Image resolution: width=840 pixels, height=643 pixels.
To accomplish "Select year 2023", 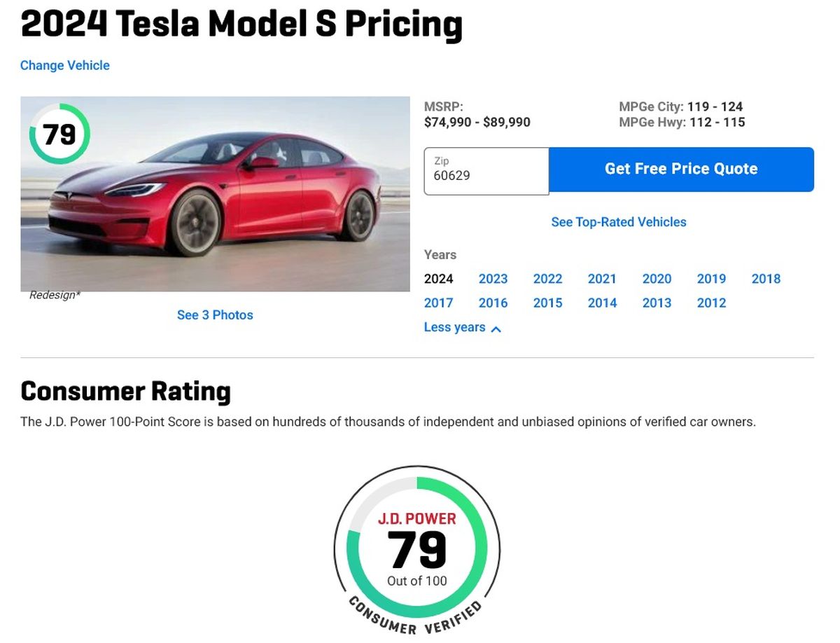I will click(493, 279).
